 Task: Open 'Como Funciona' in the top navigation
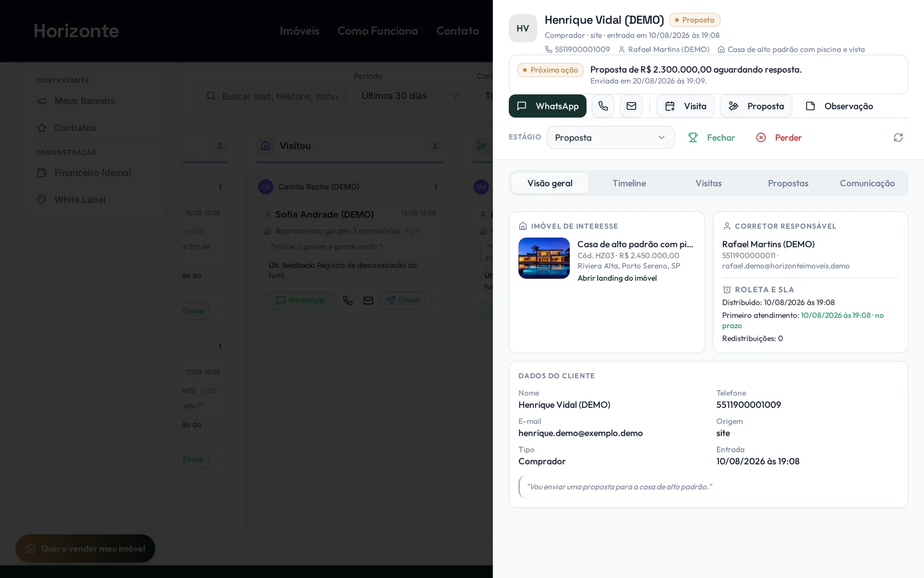coord(377,31)
